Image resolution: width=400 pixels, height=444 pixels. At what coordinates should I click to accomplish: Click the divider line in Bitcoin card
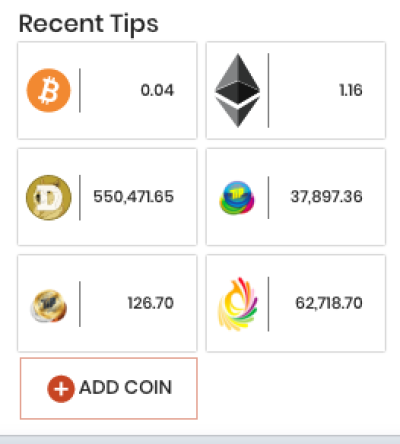[80, 90]
